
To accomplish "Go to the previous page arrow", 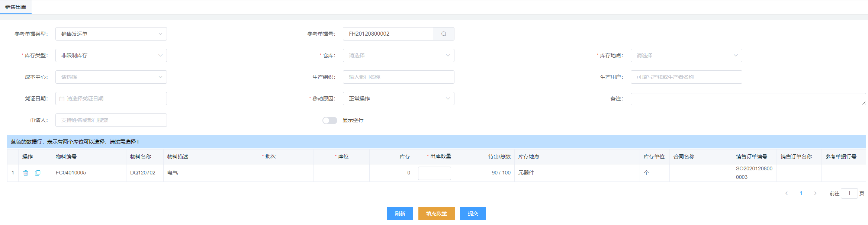I will (x=786, y=193).
